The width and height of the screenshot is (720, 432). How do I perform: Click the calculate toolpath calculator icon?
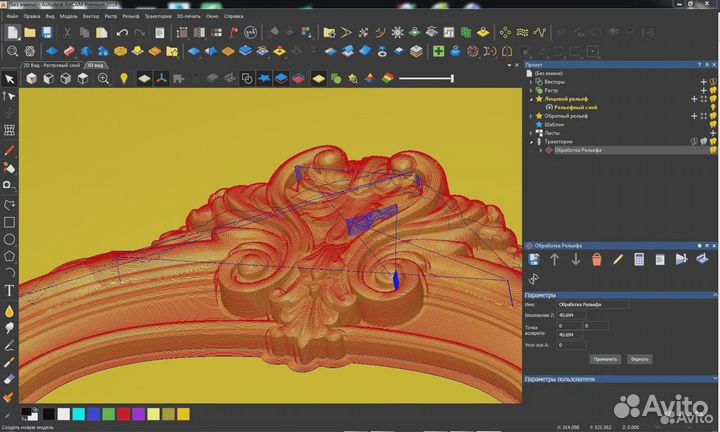(x=639, y=260)
